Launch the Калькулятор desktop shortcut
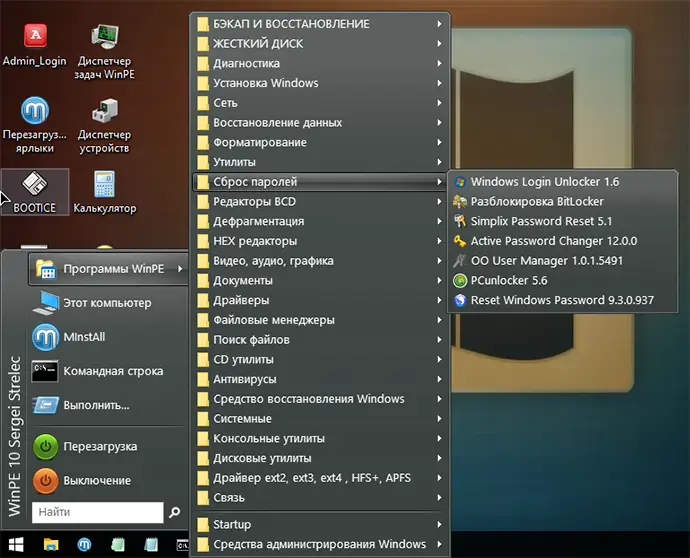The width and height of the screenshot is (690, 558). point(104,189)
